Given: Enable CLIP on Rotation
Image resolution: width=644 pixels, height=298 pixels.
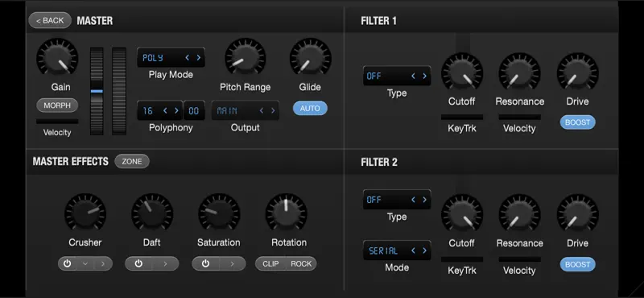Looking at the screenshot, I should click(x=270, y=264).
